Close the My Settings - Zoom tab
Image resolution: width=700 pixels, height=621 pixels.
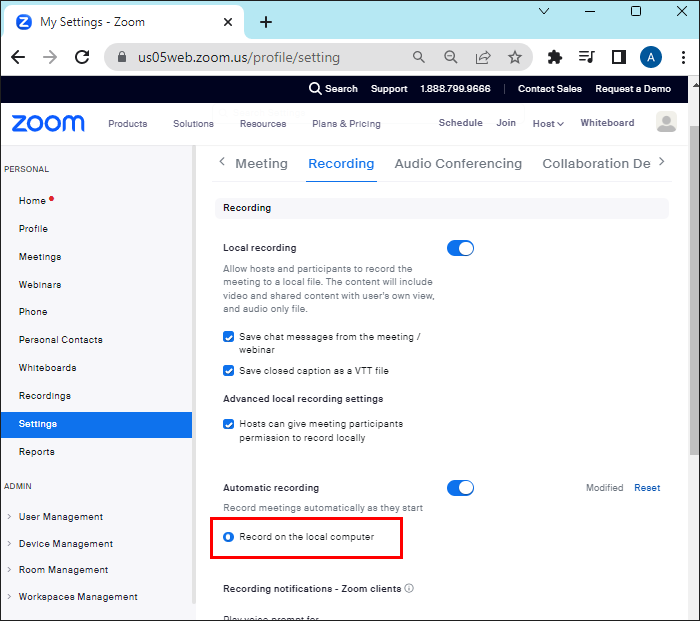point(228,22)
